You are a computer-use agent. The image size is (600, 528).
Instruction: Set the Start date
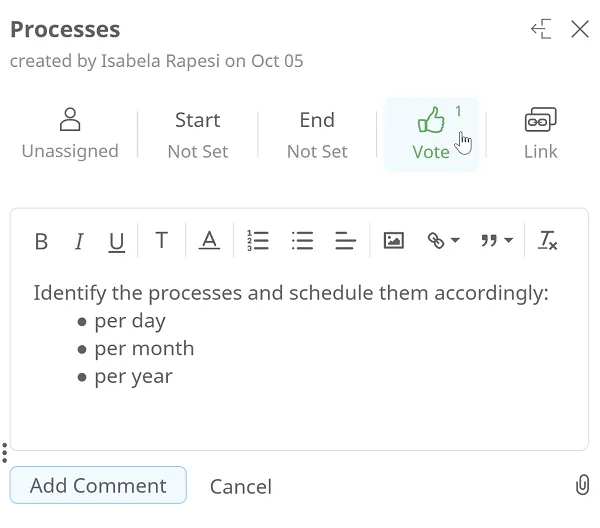[x=198, y=135]
